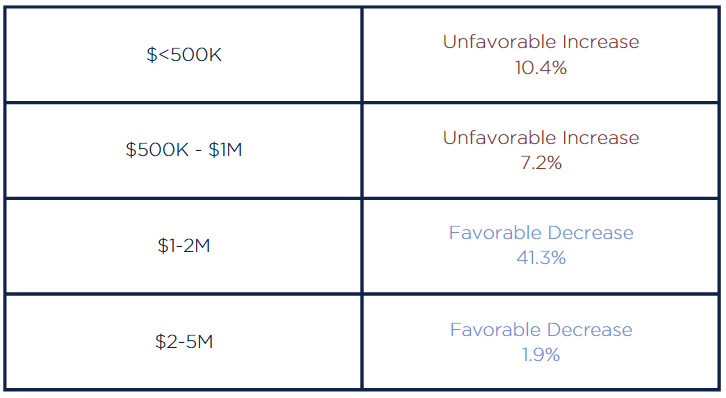Select the $<500K range cell text
This screenshot has height=398, width=726.
click(x=184, y=55)
